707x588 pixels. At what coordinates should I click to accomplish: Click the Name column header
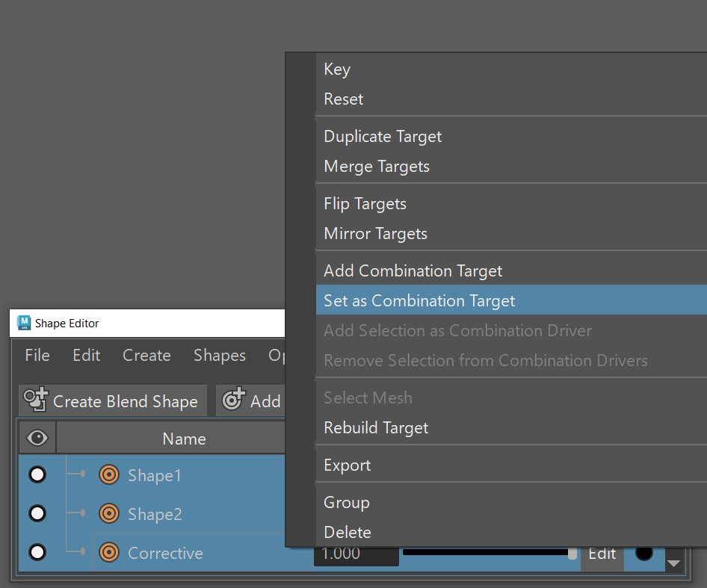[x=184, y=439]
